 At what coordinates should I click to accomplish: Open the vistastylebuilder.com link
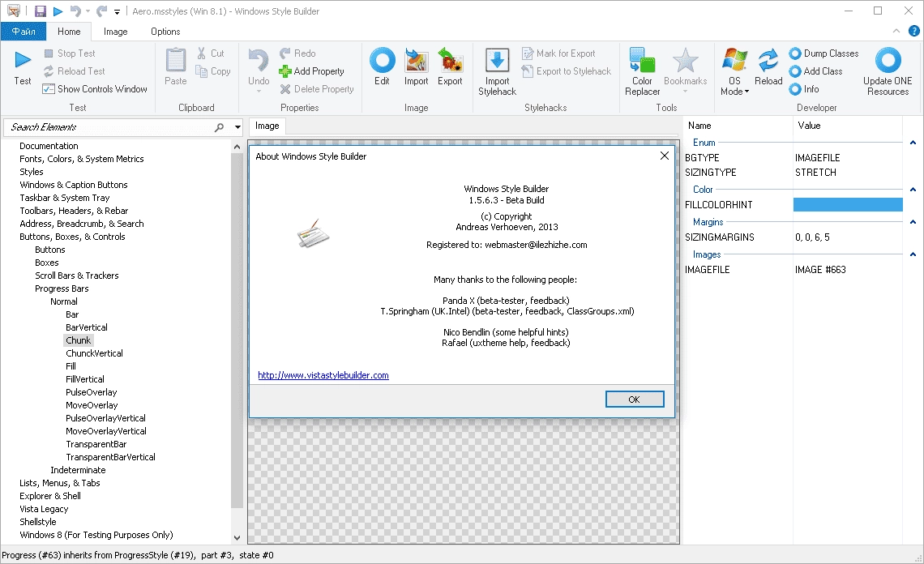pyautogui.click(x=323, y=375)
